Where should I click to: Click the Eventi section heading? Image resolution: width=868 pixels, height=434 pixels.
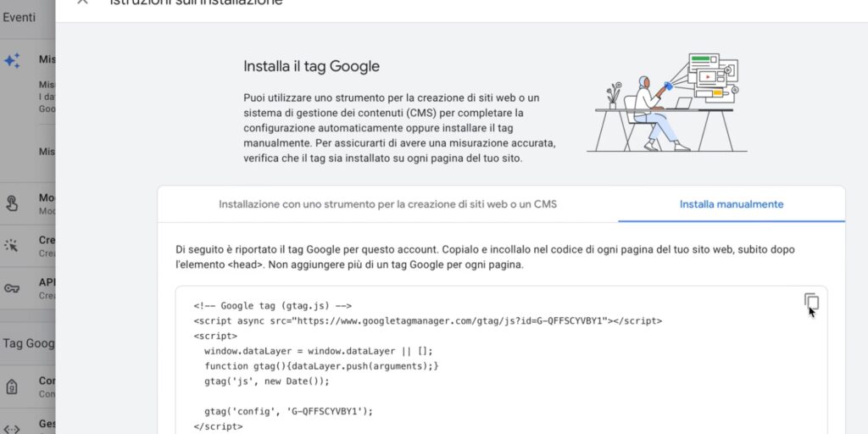(x=19, y=17)
